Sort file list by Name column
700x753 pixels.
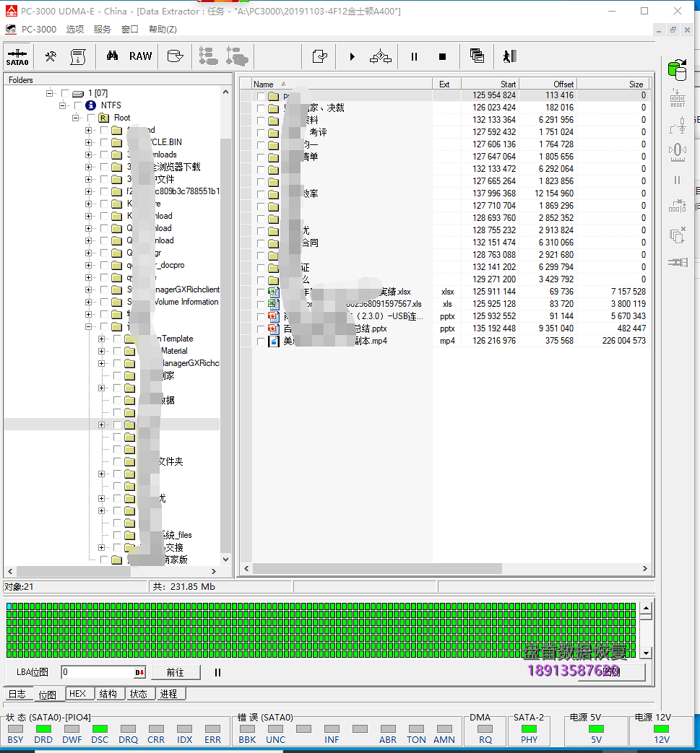342,84
